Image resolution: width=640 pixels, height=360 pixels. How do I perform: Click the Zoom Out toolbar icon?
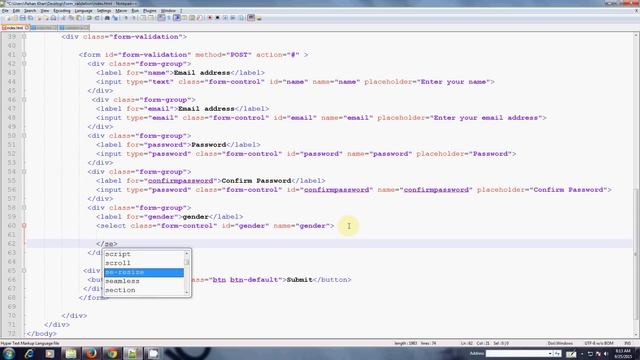click(x=134, y=18)
